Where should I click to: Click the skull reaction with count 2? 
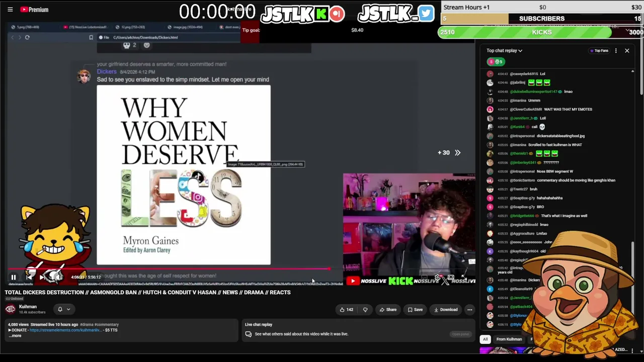[x=130, y=45]
